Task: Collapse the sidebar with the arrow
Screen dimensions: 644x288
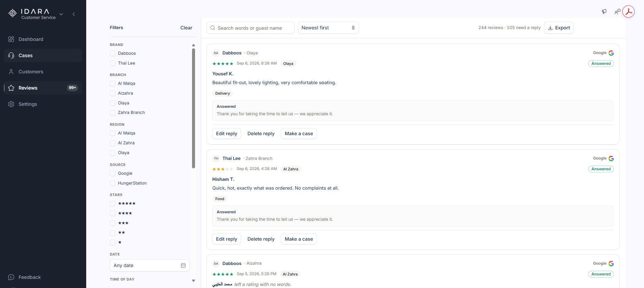Action: coord(74,14)
